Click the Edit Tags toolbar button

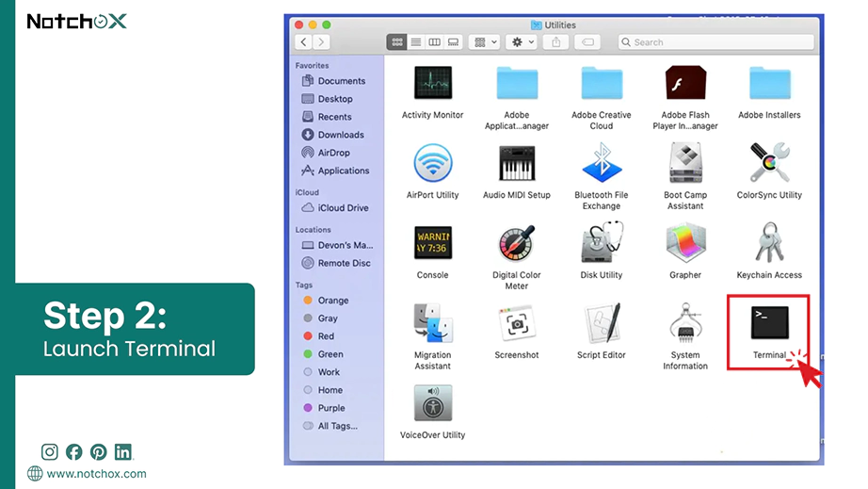pos(587,42)
